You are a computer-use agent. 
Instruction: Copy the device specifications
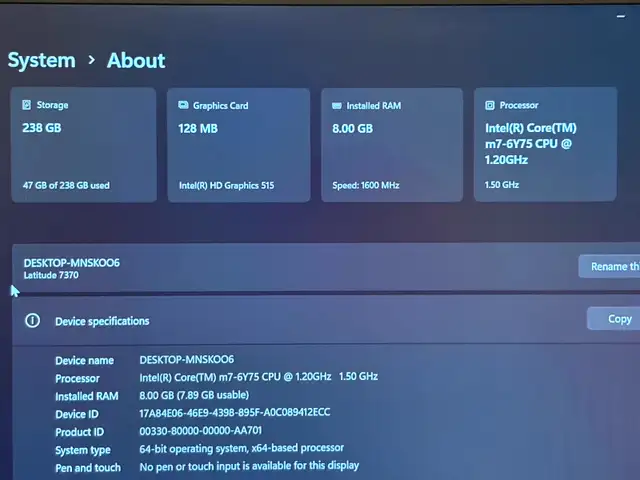coord(613,318)
